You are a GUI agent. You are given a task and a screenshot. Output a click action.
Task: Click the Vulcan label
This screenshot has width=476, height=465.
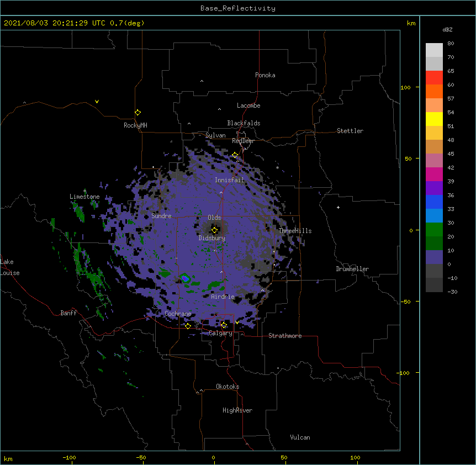[300, 437]
